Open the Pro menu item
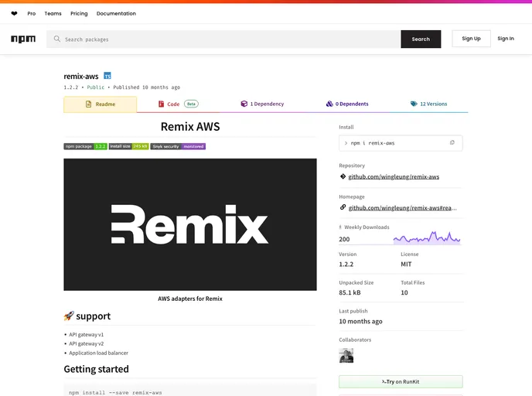 (32, 14)
